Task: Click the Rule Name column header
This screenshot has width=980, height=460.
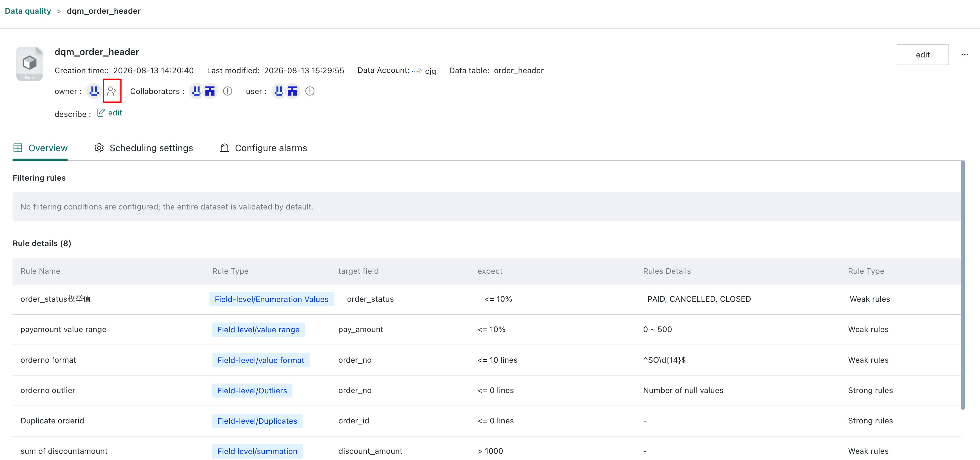Action: pos(40,271)
